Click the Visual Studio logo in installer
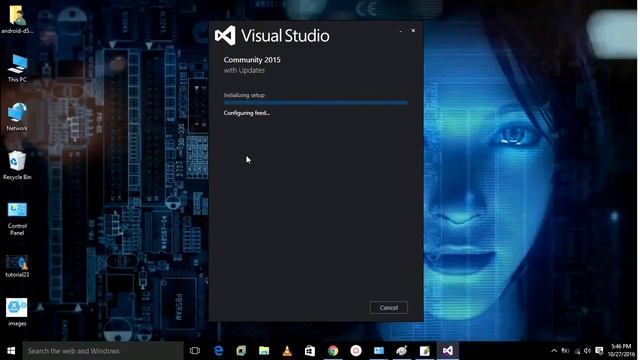This screenshot has height=360, width=640. tap(225, 36)
